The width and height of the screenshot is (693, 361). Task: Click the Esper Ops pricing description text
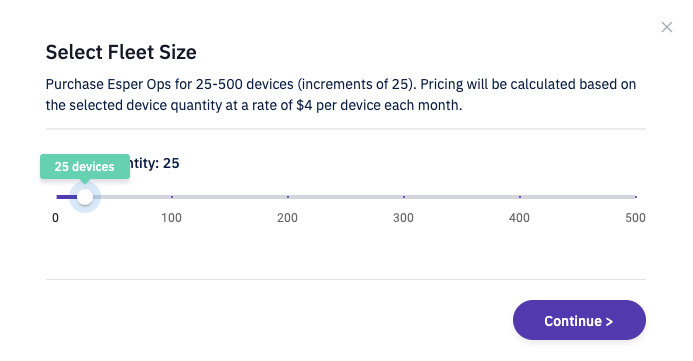tap(341, 95)
